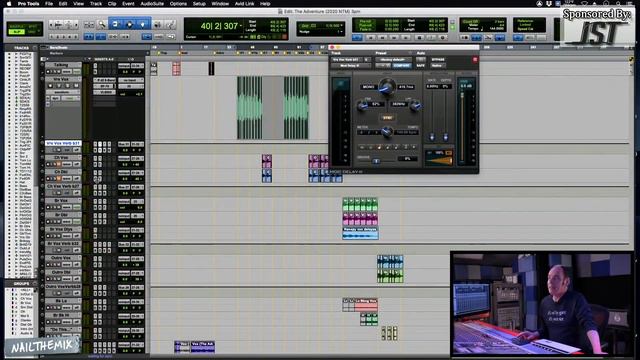This screenshot has height=360, width=640.
Task: Click the Record transport button
Action: tap(442, 38)
